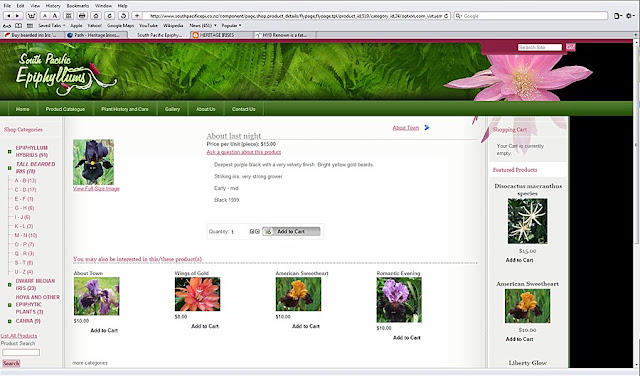Open the page menu icon at toolbar right

(x=618, y=16)
